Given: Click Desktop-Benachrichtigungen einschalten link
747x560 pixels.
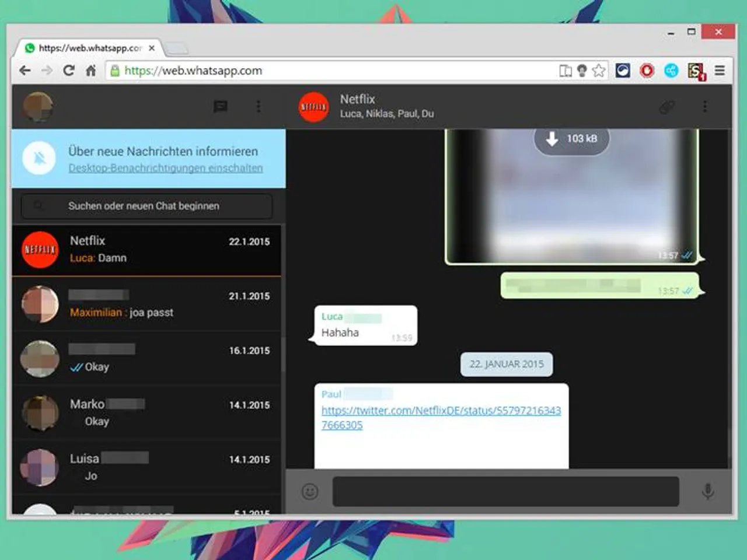Looking at the screenshot, I should click(x=166, y=168).
